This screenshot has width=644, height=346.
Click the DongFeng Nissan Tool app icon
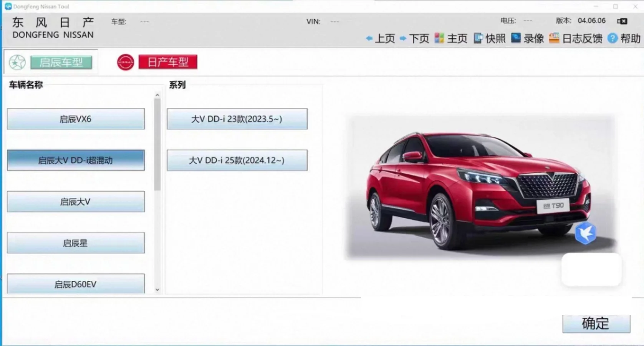(x=8, y=7)
